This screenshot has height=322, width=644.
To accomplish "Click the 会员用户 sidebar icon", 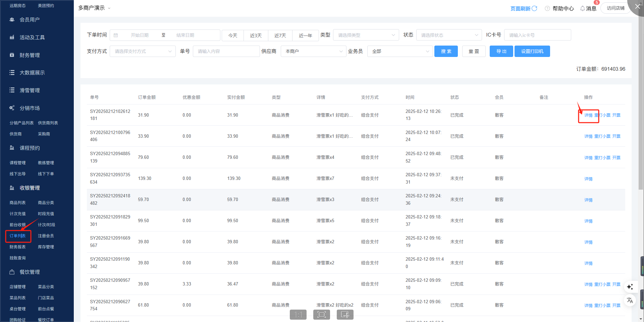I will coord(12,20).
